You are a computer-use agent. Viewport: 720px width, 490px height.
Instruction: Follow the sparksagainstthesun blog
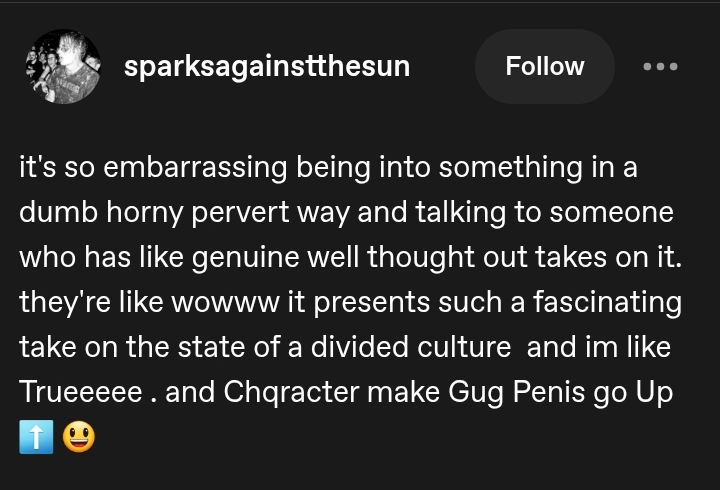(544, 67)
